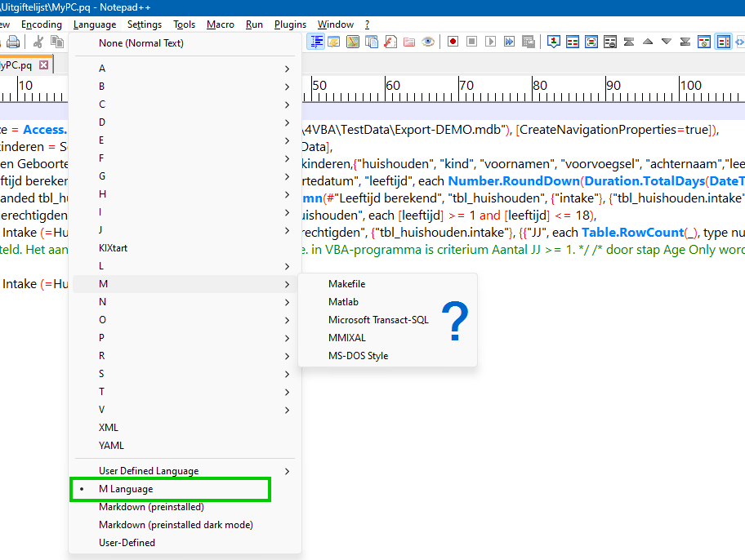Play back the recorded macro

tap(488, 42)
